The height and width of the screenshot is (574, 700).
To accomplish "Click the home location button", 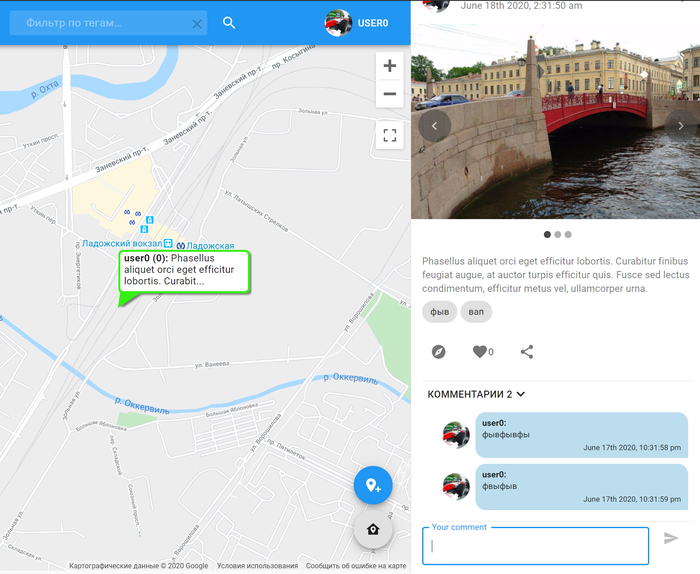I will [x=373, y=529].
